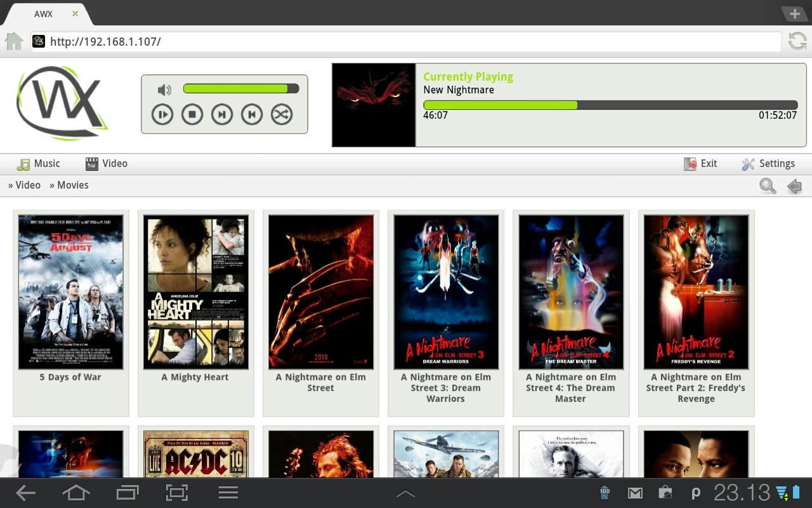This screenshot has width=812, height=508.
Task: Tap the Android home navigation button
Action: pos(76,493)
